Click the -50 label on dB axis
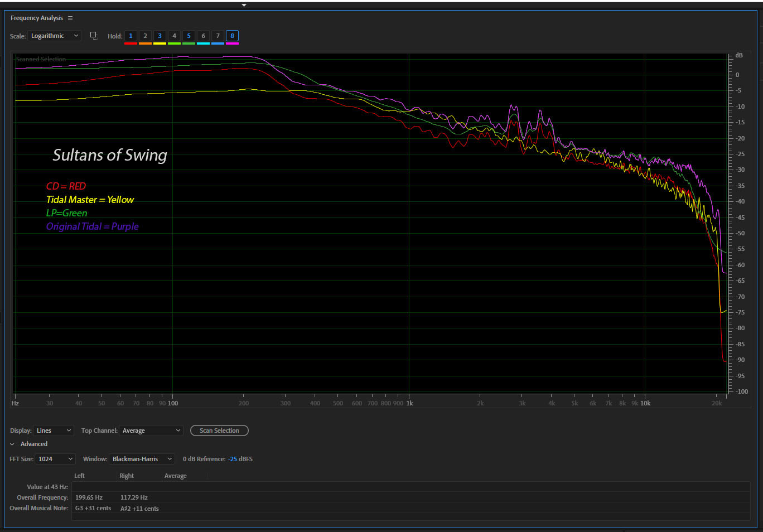The image size is (763, 532). [740, 233]
